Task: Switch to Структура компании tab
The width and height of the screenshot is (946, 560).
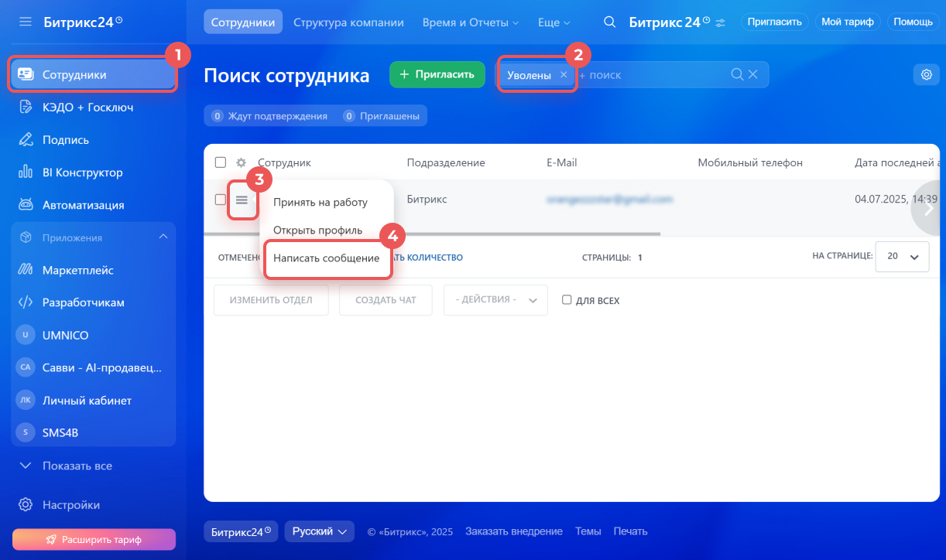Action: [x=348, y=22]
